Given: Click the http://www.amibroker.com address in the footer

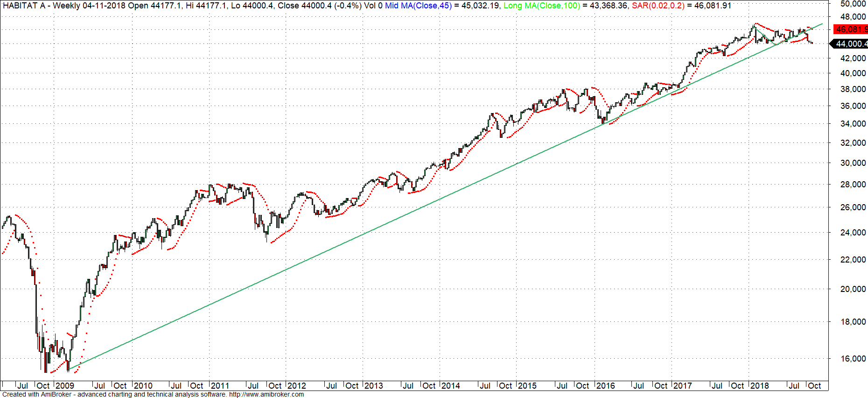Looking at the screenshot, I should coord(266,394).
